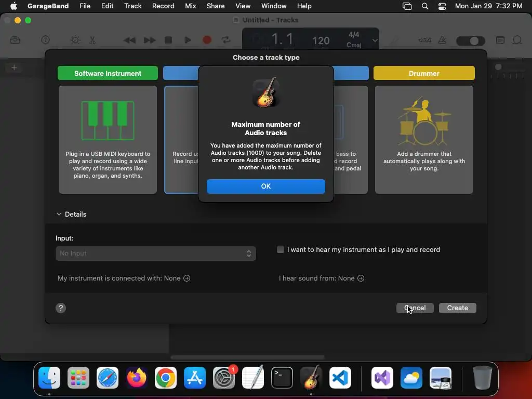The image size is (532, 399).
Task: Open the File menu
Action: (85, 6)
